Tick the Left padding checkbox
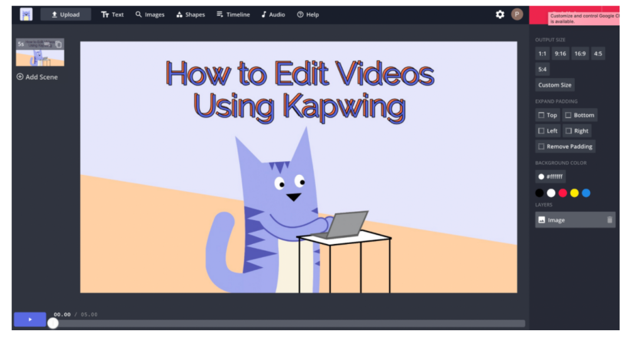 pyautogui.click(x=541, y=131)
